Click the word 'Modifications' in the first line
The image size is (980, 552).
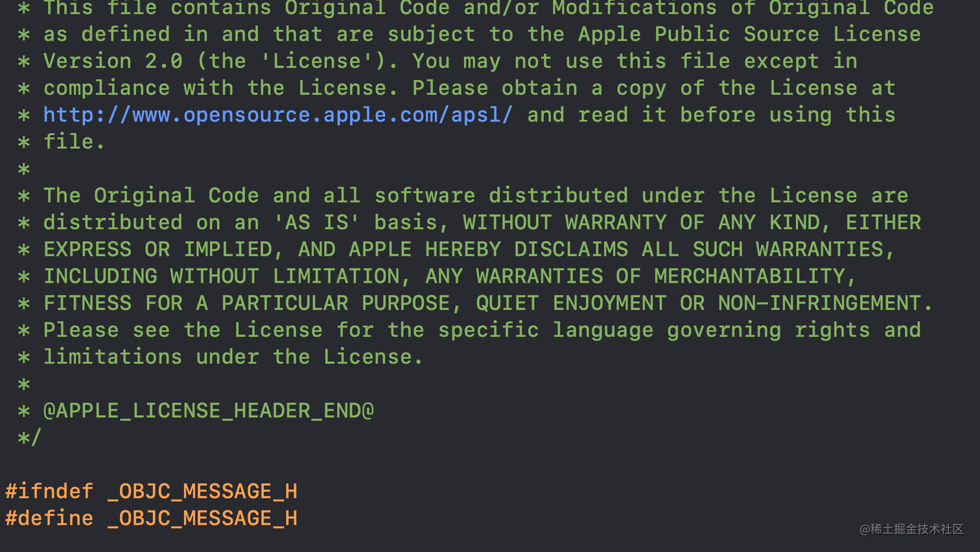633,8
